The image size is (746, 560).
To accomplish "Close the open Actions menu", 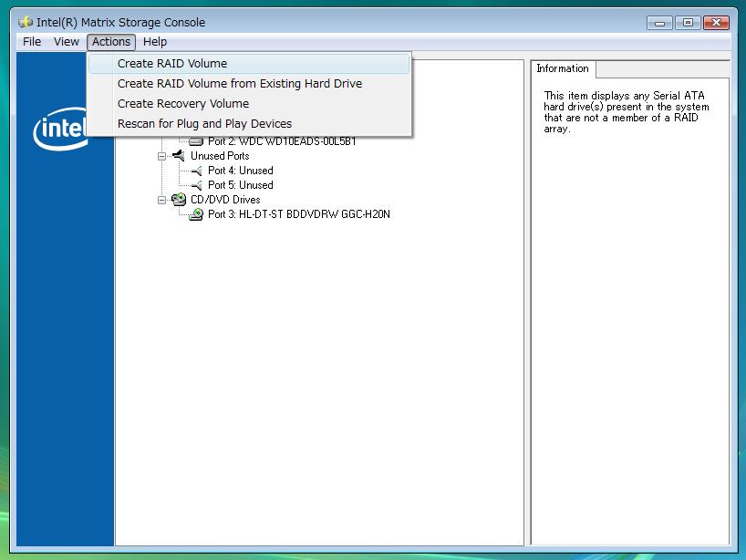I will click(111, 42).
